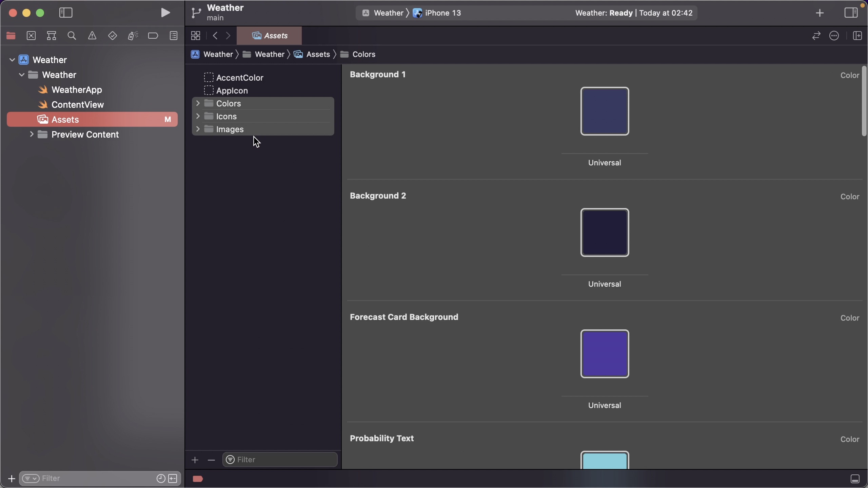Open the Issue navigator warning icon
868x488 pixels.
(92, 36)
